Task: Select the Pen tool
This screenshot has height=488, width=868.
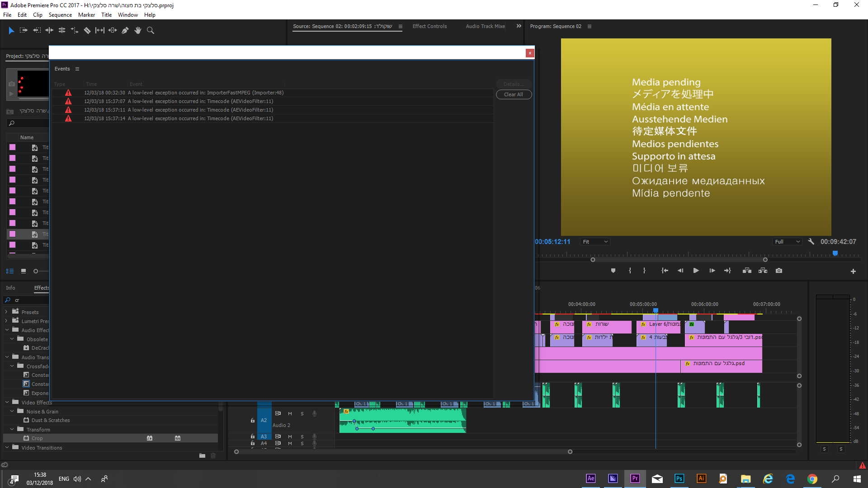Action: [x=125, y=31]
